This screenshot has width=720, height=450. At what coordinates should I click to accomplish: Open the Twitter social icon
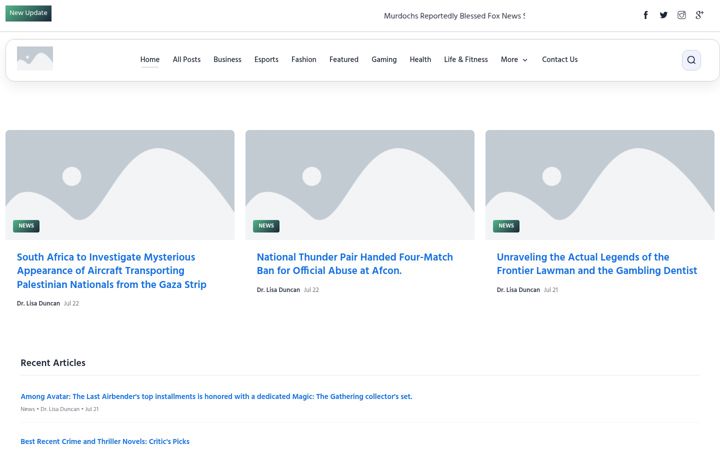point(664,15)
